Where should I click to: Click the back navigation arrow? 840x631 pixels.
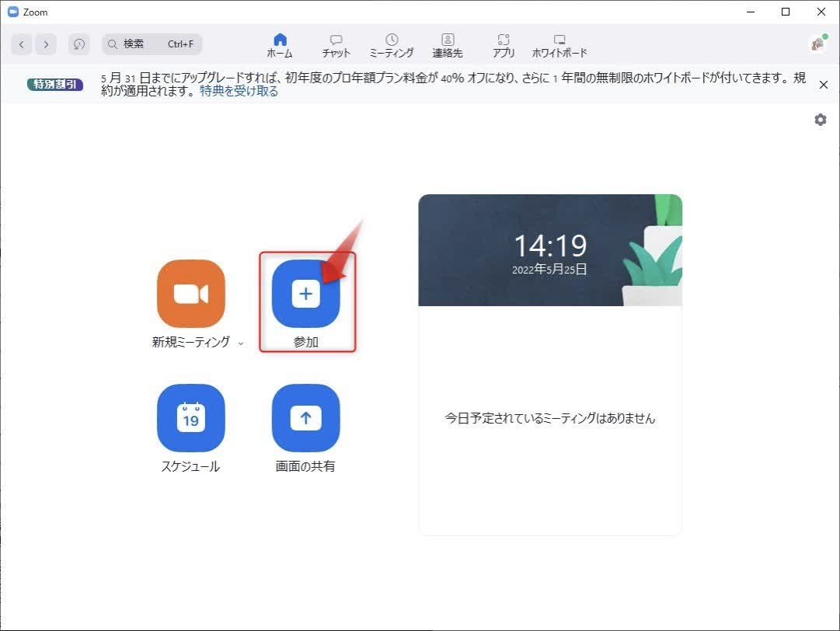tap(22, 44)
